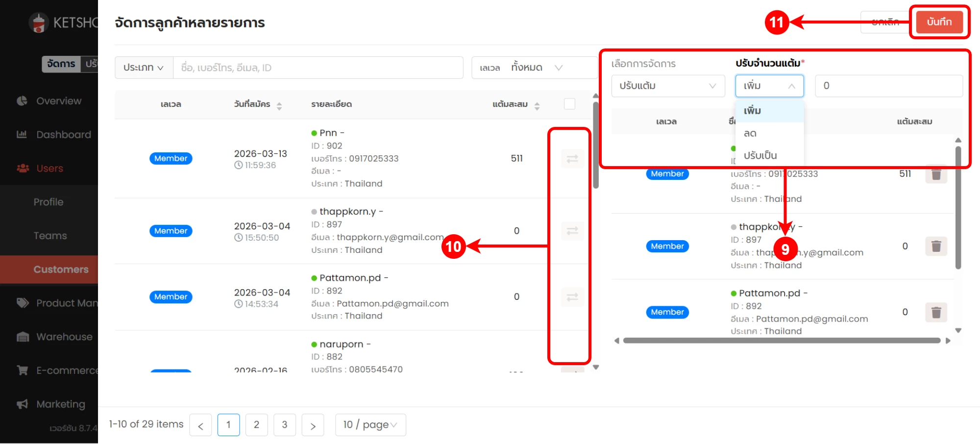Image resolution: width=980 pixels, height=444 pixels.
Task: Click transfer arrows icon for thappkorn.y row
Action: (x=572, y=231)
